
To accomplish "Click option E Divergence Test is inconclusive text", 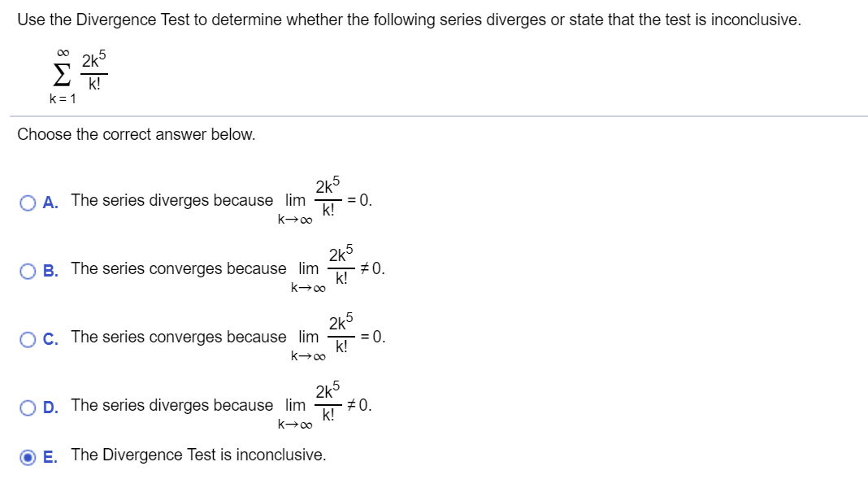I will click(x=197, y=455).
